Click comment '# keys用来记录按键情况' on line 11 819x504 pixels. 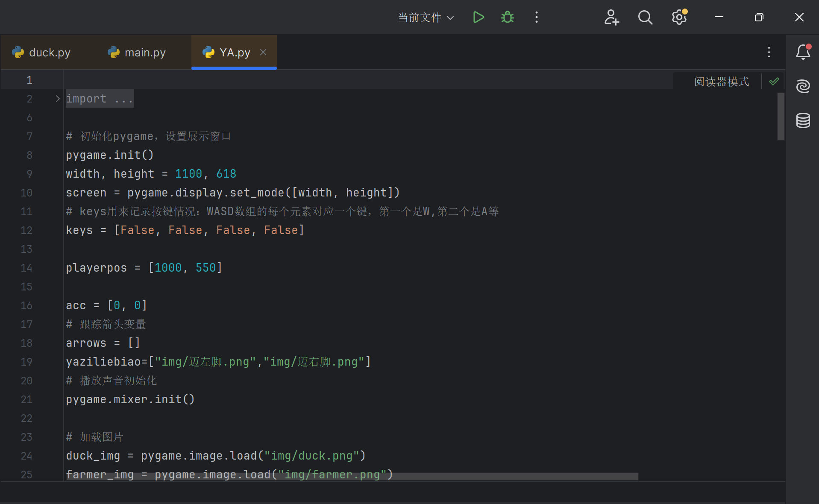click(282, 211)
